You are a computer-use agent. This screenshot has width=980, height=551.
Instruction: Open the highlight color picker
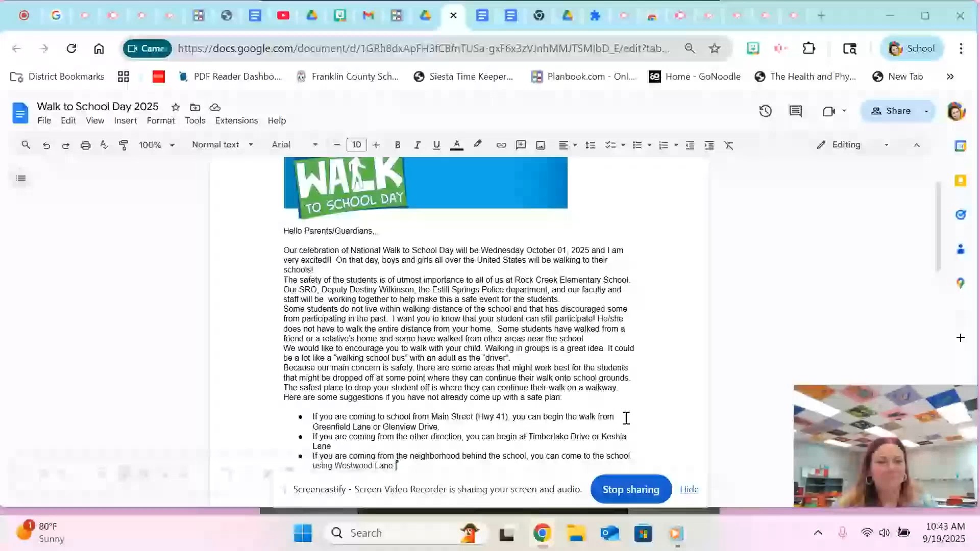(x=477, y=145)
